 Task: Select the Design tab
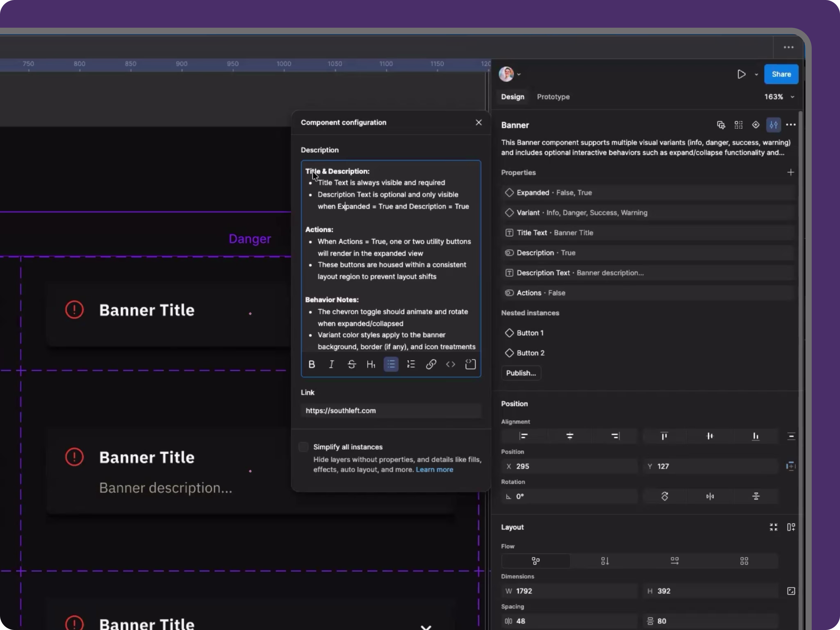[x=512, y=97]
